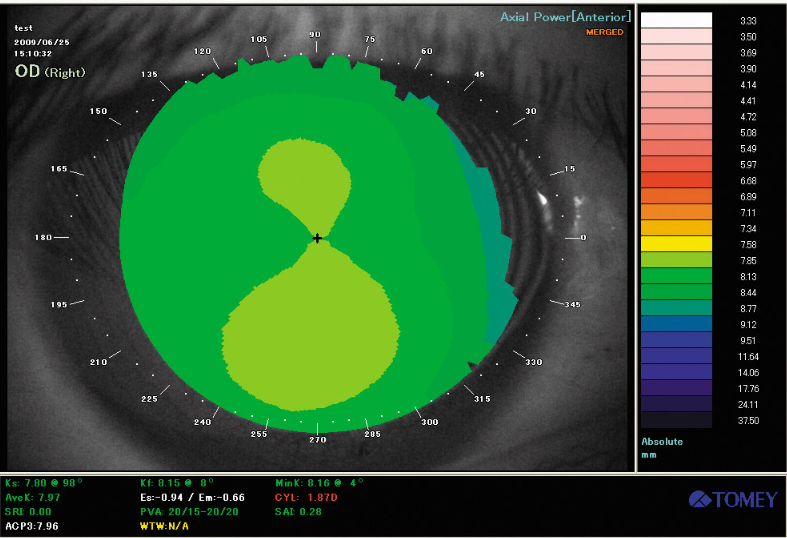Pick the red 6.68 color scale swatch
Image resolution: width=787 pixels, height=538 pixels.
(x=675, y=180)
